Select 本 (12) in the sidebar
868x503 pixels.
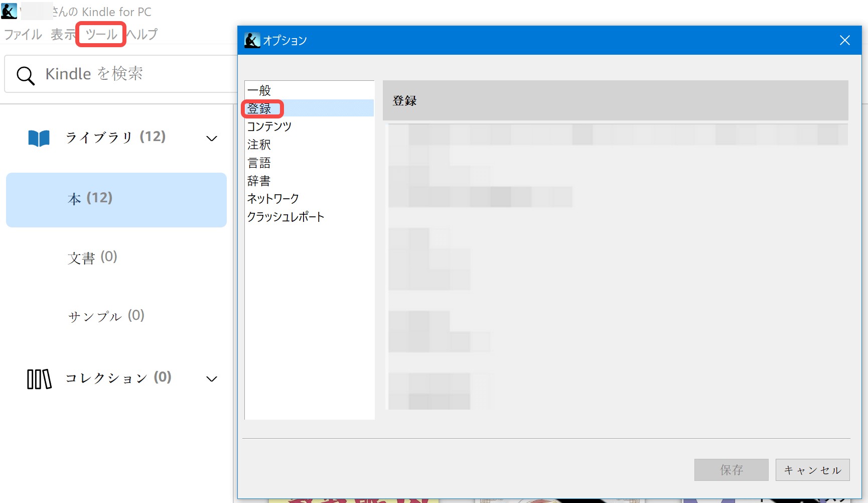[116, 200]
